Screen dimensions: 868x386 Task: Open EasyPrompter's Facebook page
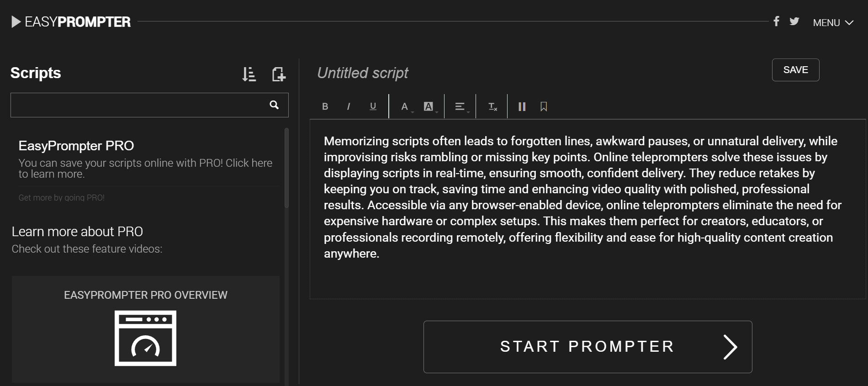pyautogui.click(x=776, y=21)
